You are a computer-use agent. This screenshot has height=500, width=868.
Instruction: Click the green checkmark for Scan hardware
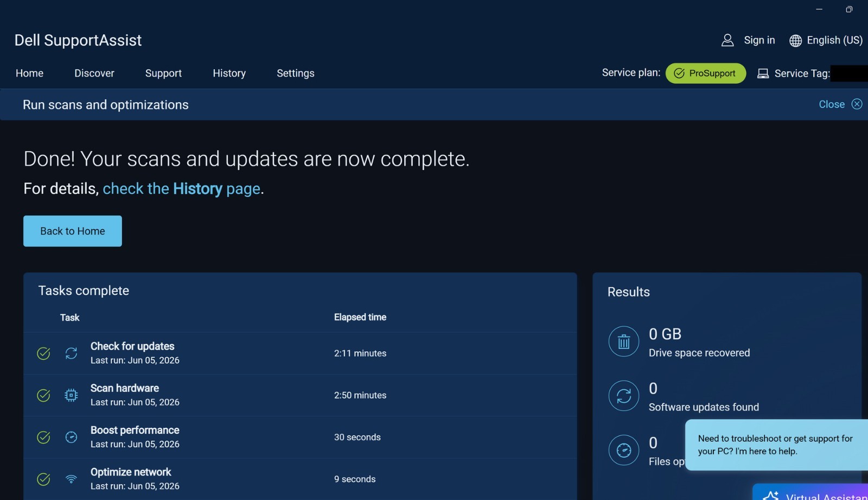tap(43, 395)
